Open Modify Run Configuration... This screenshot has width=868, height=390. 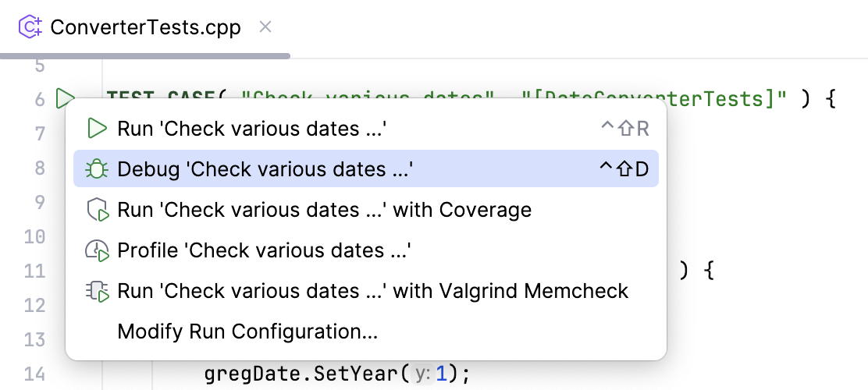pyautogui.click(x=247, y=331)
